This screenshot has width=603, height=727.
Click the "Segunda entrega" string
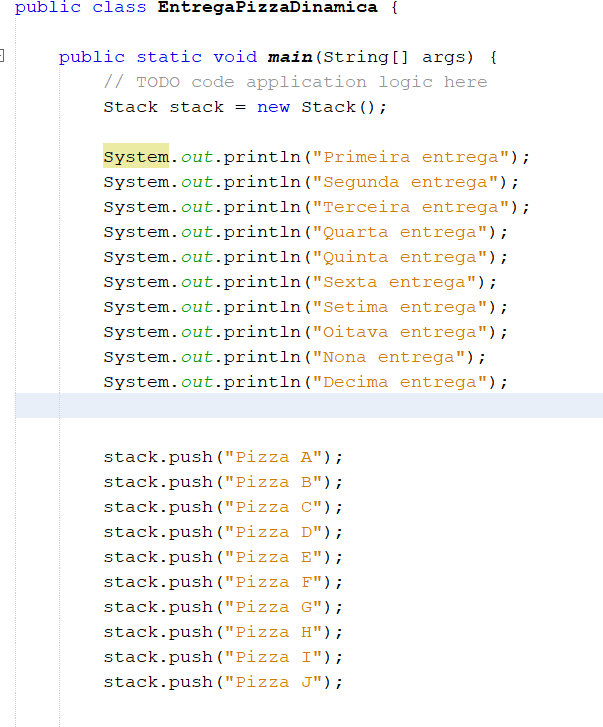406,182
